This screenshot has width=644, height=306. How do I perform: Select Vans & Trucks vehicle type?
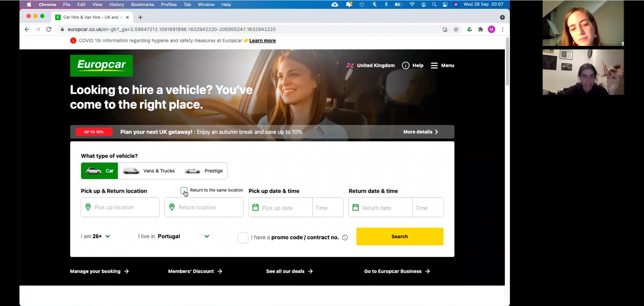(149, 171)
